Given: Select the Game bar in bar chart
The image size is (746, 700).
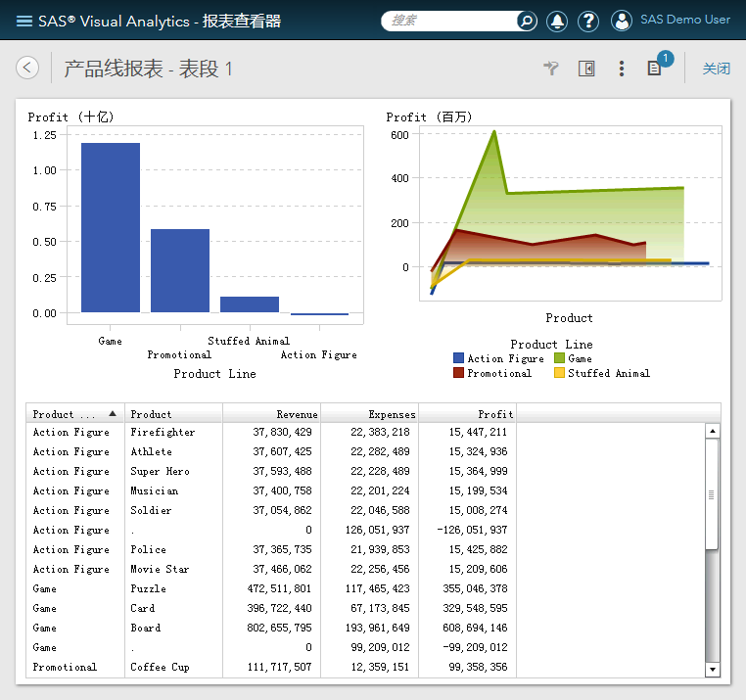Looking at the screenshot, I should [x=111, y=227].
